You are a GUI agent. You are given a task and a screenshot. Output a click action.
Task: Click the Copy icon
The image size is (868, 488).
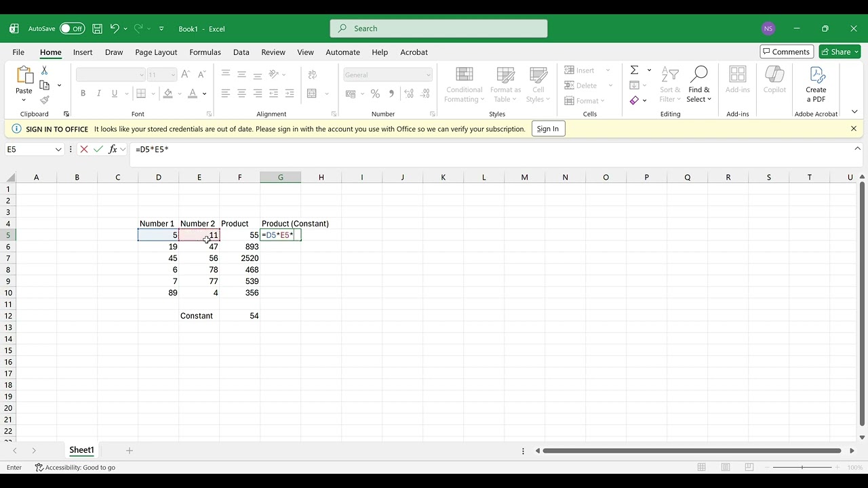click(45, 85)
